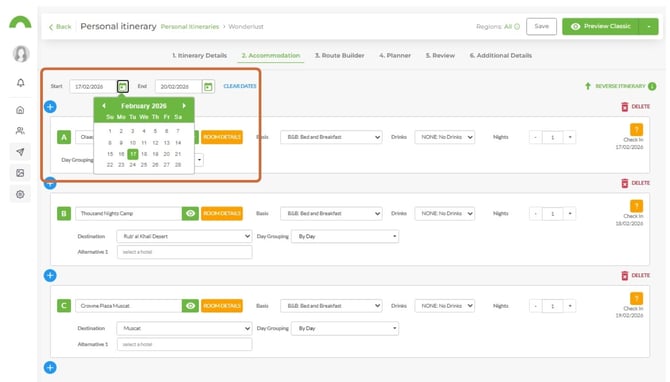Click the Save button
670x382 pixels.
541,26
